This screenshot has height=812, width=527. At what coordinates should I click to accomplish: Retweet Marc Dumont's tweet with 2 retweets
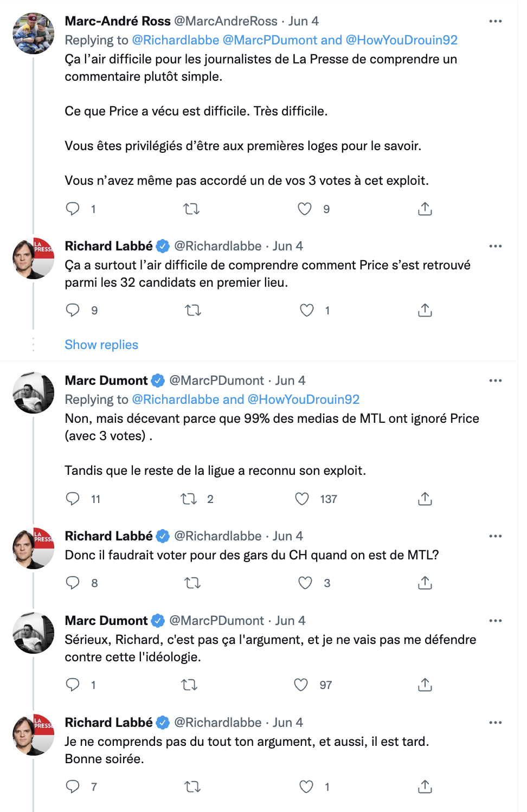(x=189, y=499)
